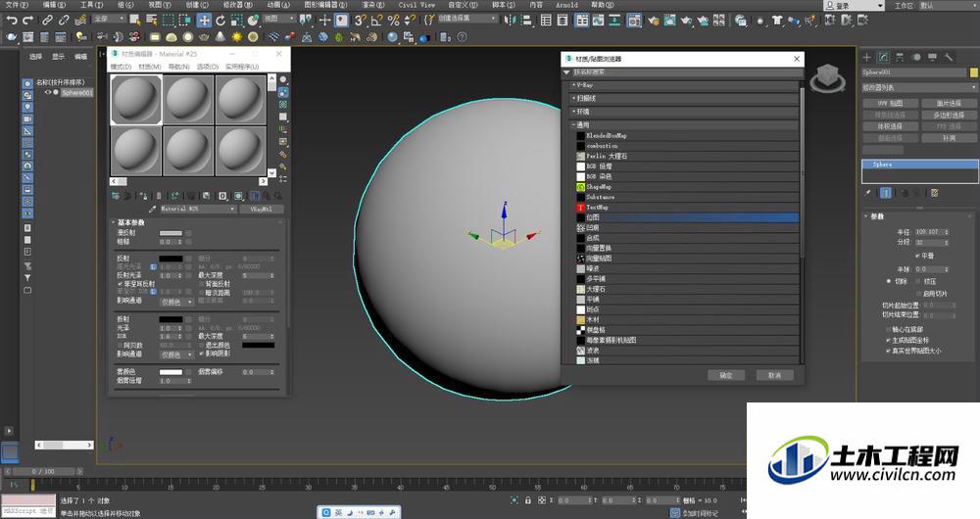The image size is (980, 519).
Task: Open the Render Setup icon
Action: point(653,20)
